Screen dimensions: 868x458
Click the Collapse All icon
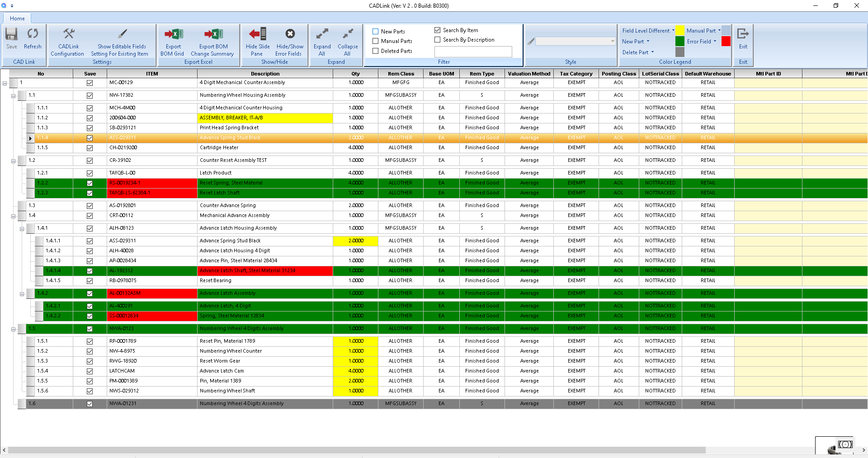[347, 34]
